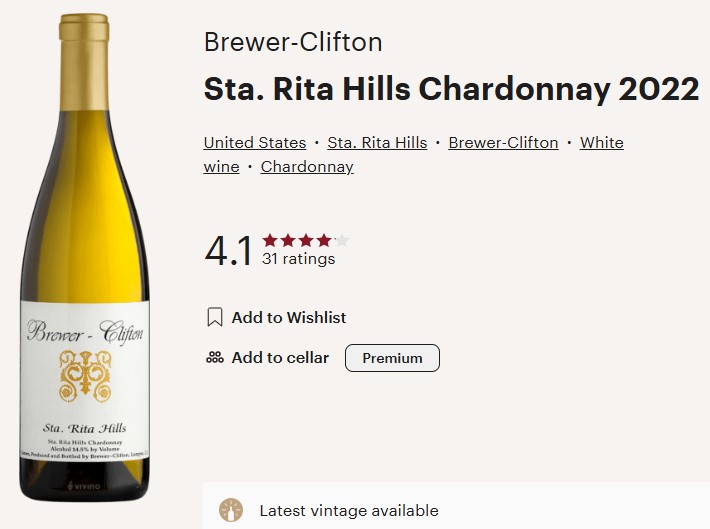Click the cellar icon beside Add to cellar
The image size is (710, 529).
coord(214,358)
